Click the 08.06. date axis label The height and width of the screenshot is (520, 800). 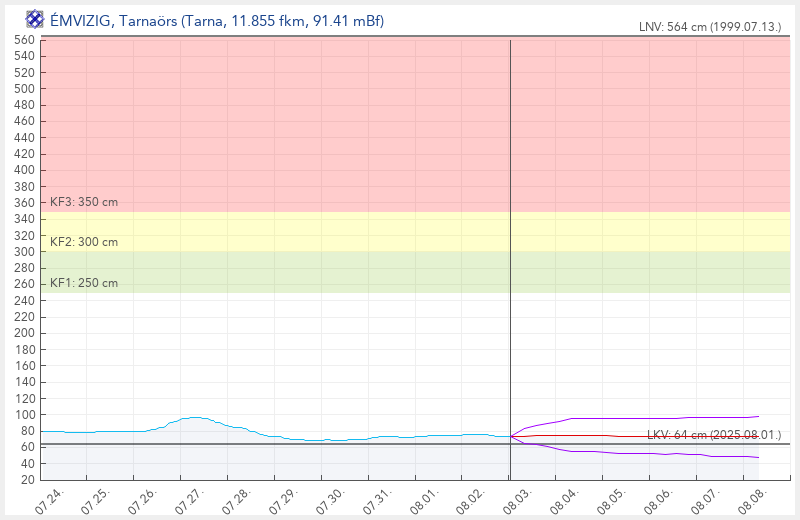659,501
